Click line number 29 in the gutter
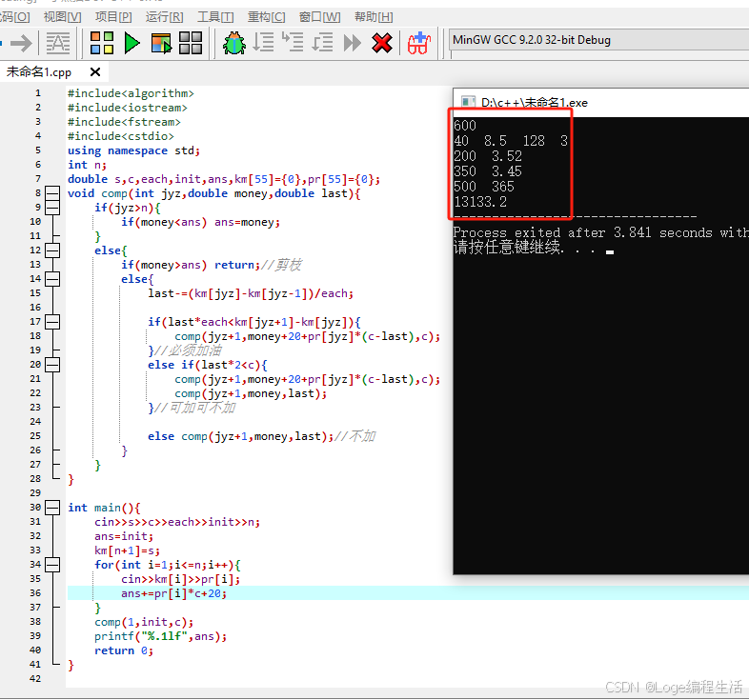 tap(35, 493)
